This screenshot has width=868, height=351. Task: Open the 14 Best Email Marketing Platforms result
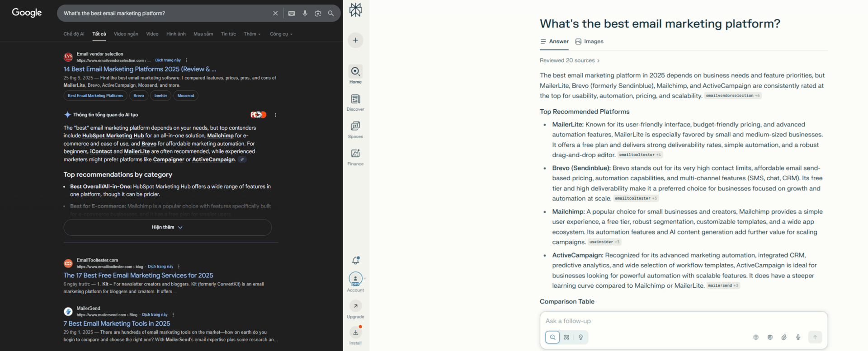pyautogui.click(x=140, y=69)
